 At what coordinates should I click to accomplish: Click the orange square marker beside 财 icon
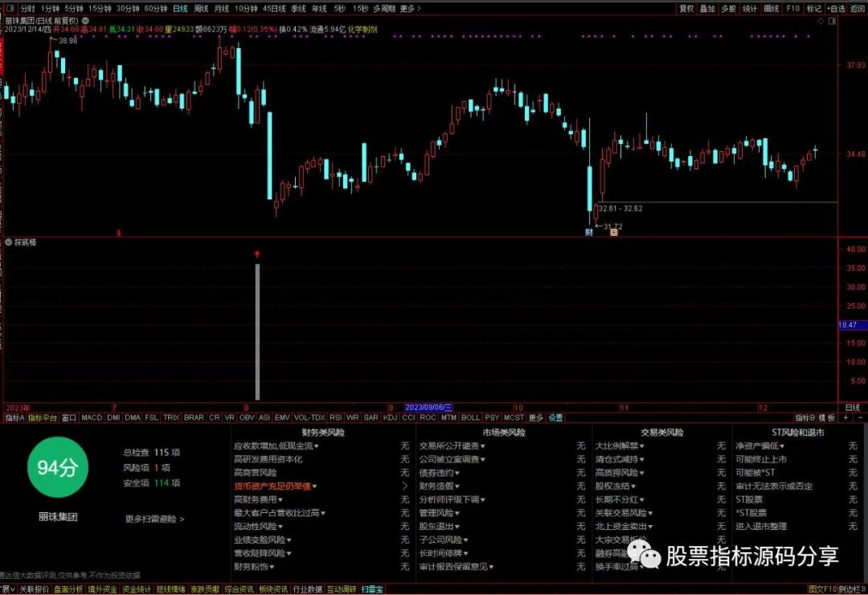tap(613, 232)
